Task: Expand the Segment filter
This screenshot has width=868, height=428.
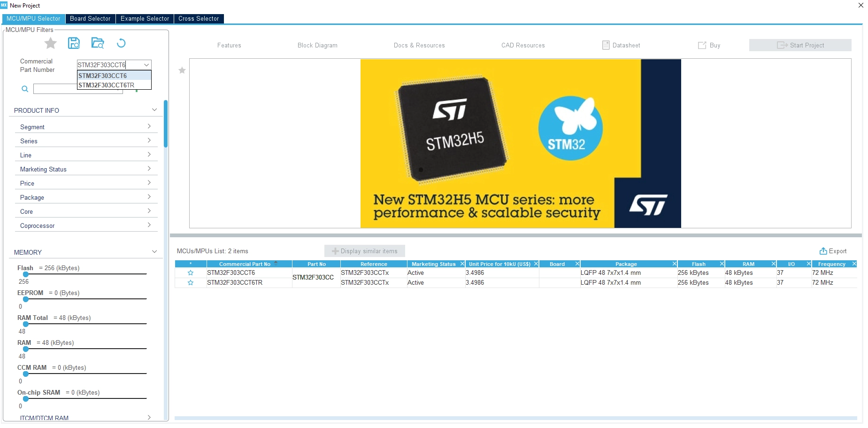Action: click(x=149, y=126)
